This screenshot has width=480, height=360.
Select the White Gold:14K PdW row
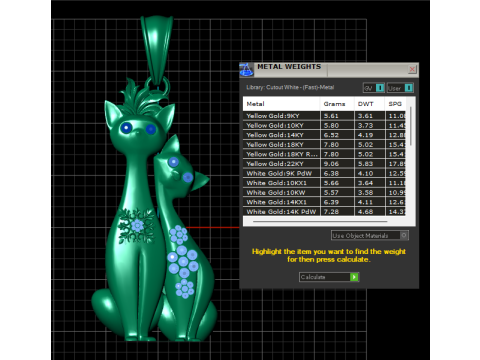[324, 212]
